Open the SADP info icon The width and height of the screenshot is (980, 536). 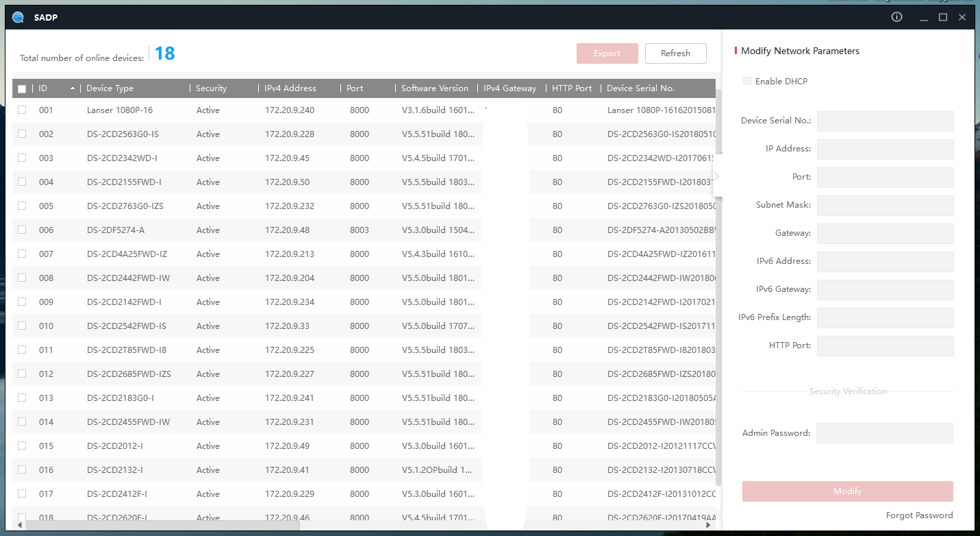[x=896, y=17]
